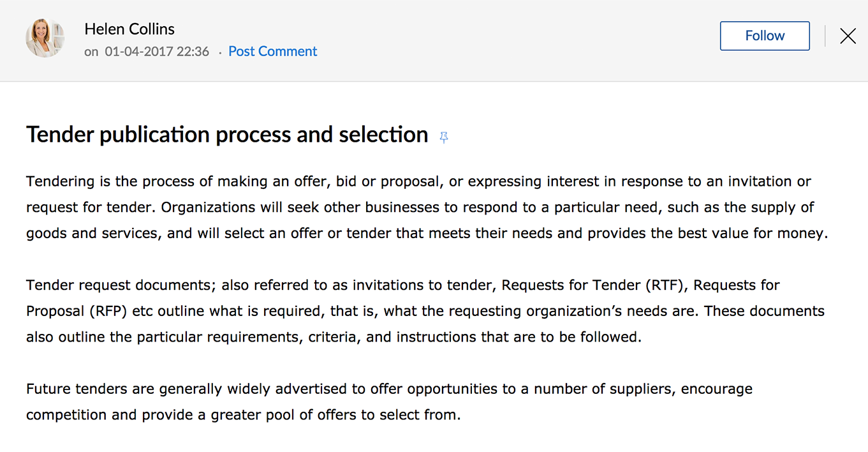The image size is (868, 452).
Task: Click the paragraph starting with 'Tendering is the process'
Action: coord(427,207)
